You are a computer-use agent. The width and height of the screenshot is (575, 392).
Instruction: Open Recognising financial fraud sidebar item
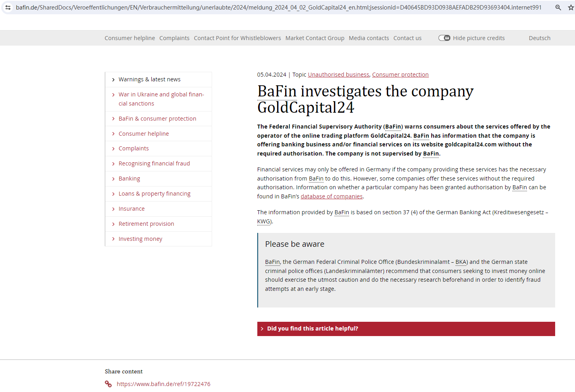[x=154, y=163]
